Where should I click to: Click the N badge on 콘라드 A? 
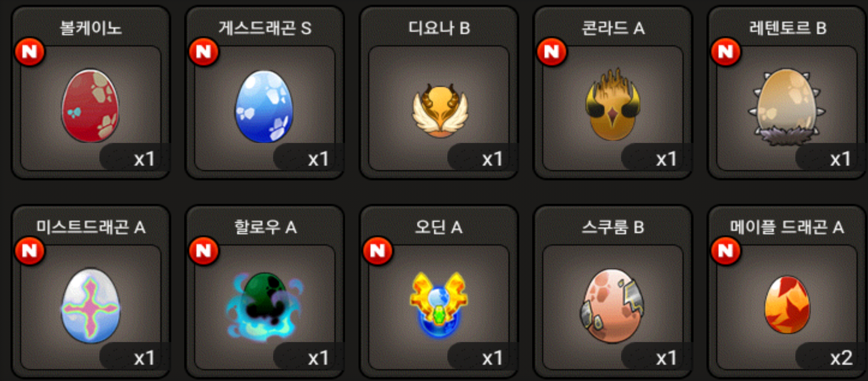coord(552,52)
